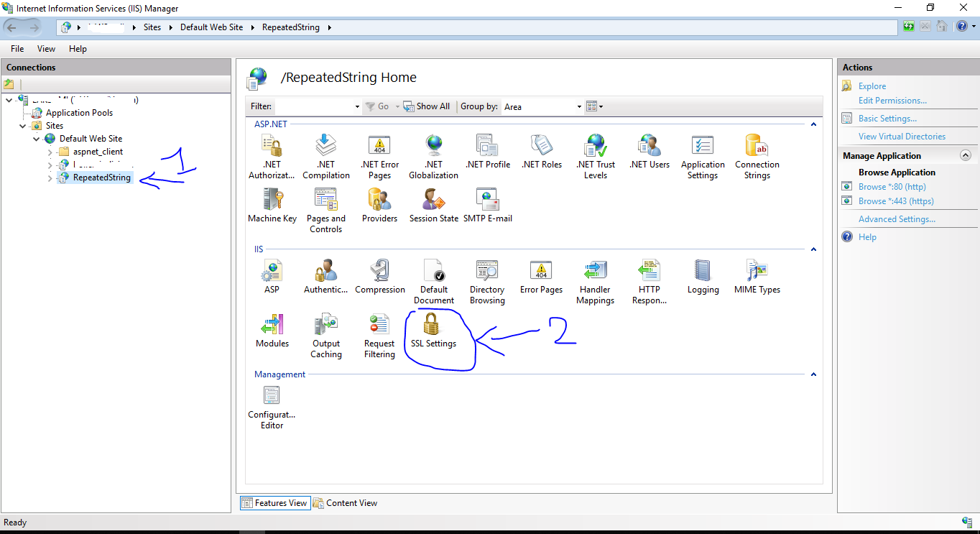The width and height of the screenshot is (980, 534).
Task: Open Pages and Controls feature
Action: (326, 211)
